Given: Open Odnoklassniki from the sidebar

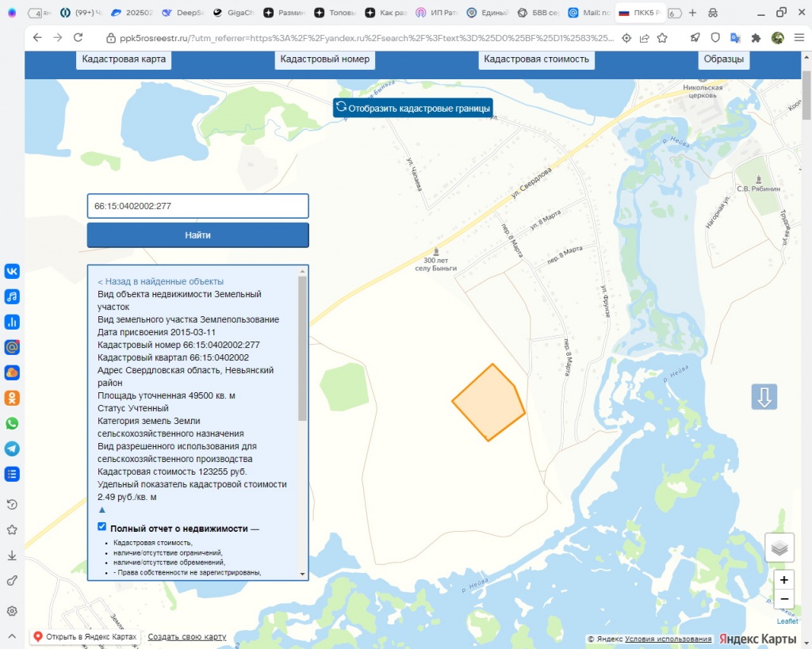Looking at the screenshot, I should coord(12,398).
